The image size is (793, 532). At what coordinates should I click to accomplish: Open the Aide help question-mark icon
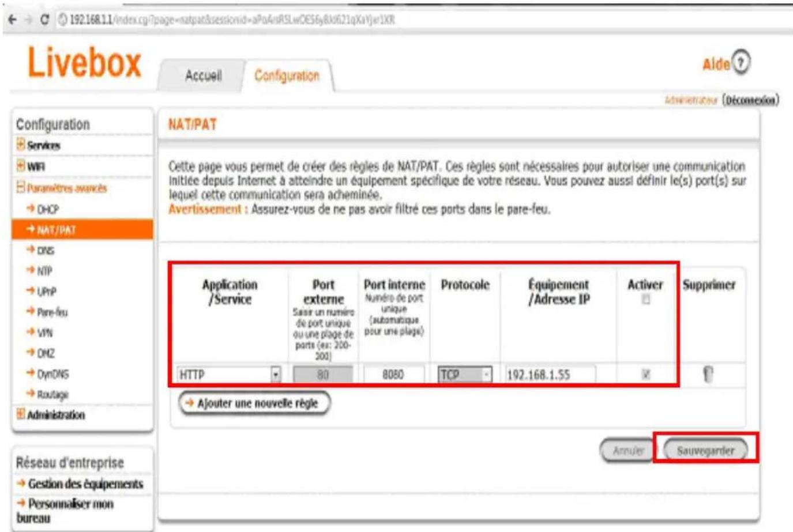[741, 62]
